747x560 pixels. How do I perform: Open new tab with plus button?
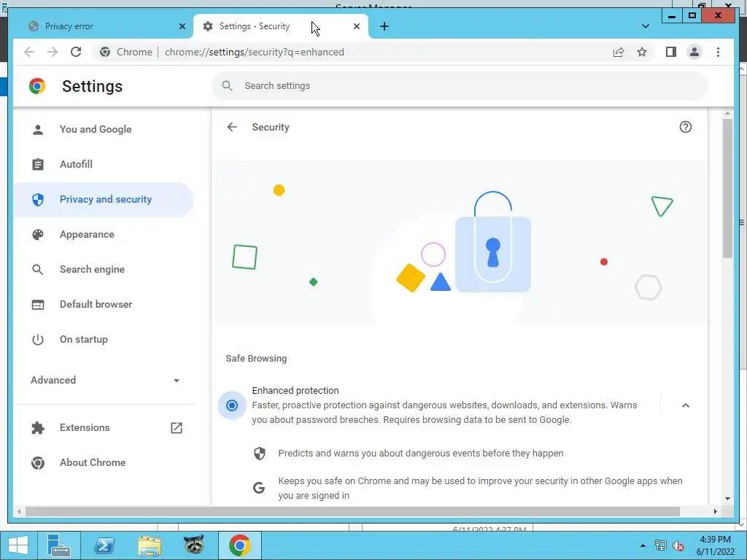pyautogui.click(x=384, y=26)
